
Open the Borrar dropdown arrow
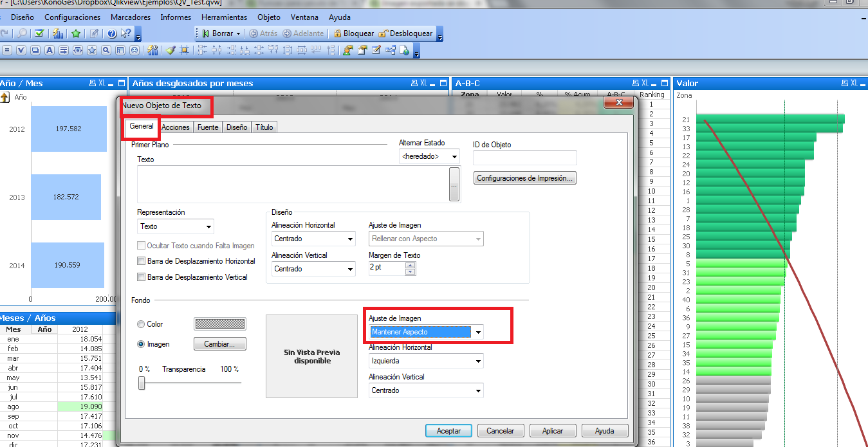click(x=239, y=33)
